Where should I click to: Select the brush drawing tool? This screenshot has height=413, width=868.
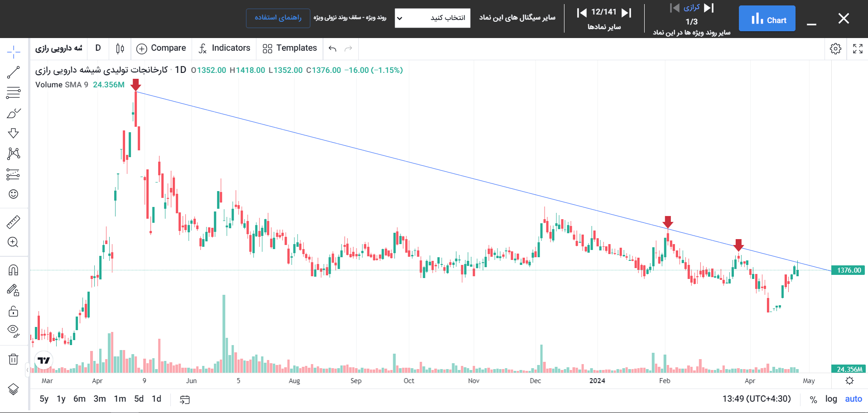click(x=14, y=113)
